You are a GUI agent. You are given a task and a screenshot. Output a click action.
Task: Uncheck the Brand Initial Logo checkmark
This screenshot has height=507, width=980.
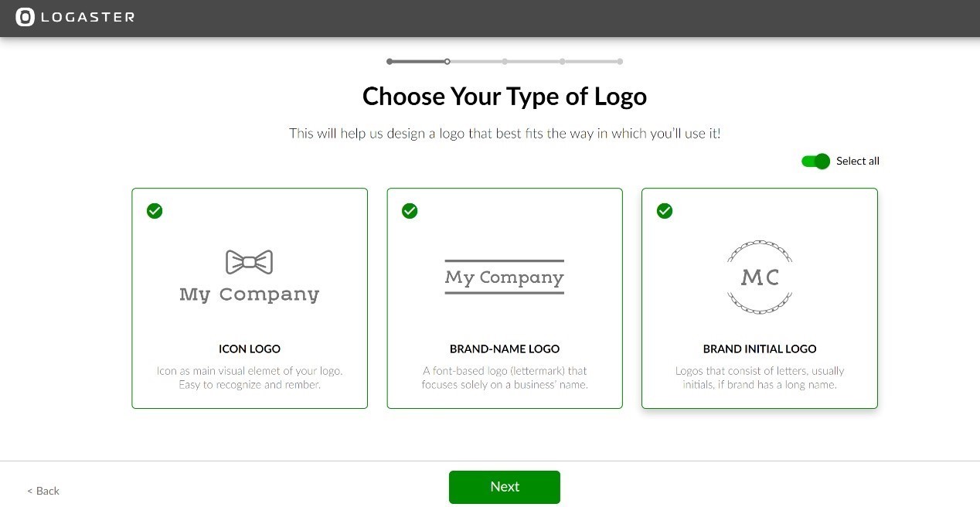click(665, 211)
